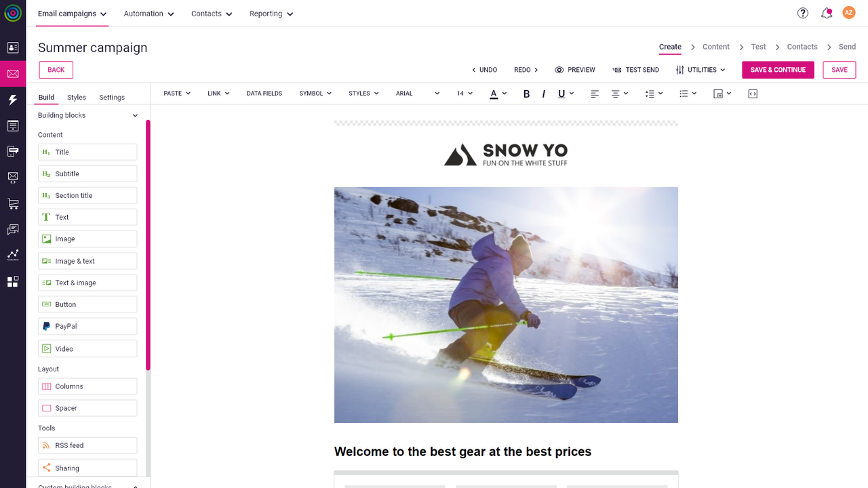Toggle underline formatting

tap(566, 94)
